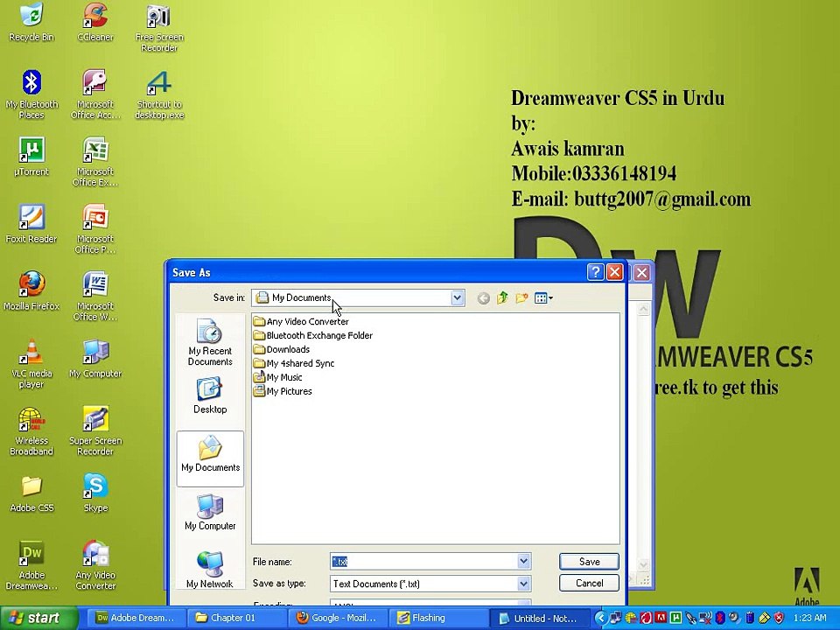The height and width of the screenshot is (630, 840).
Task: Go back to the last folder visited
Action: pos(483,298)
